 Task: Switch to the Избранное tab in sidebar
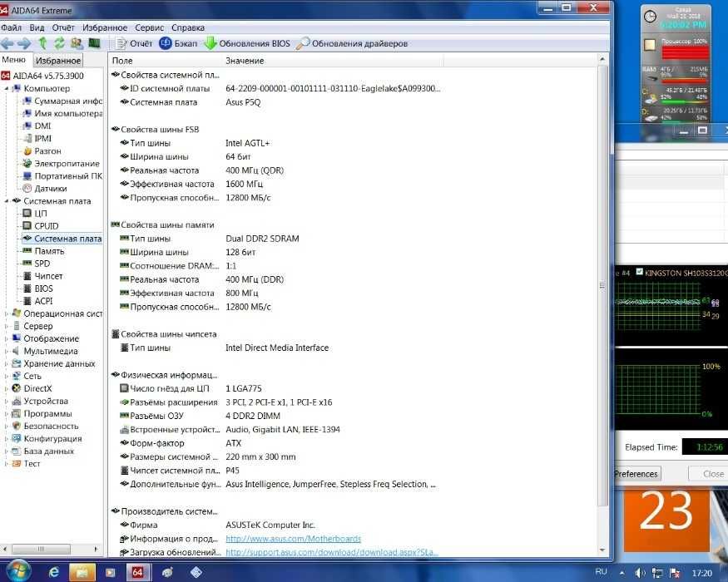[58, 61]
